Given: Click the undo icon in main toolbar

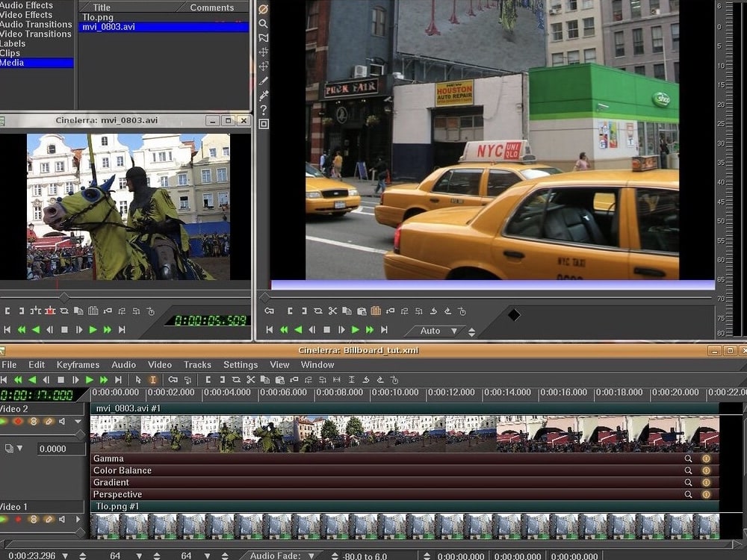Looking at the screenshot, I should point(366,379).
